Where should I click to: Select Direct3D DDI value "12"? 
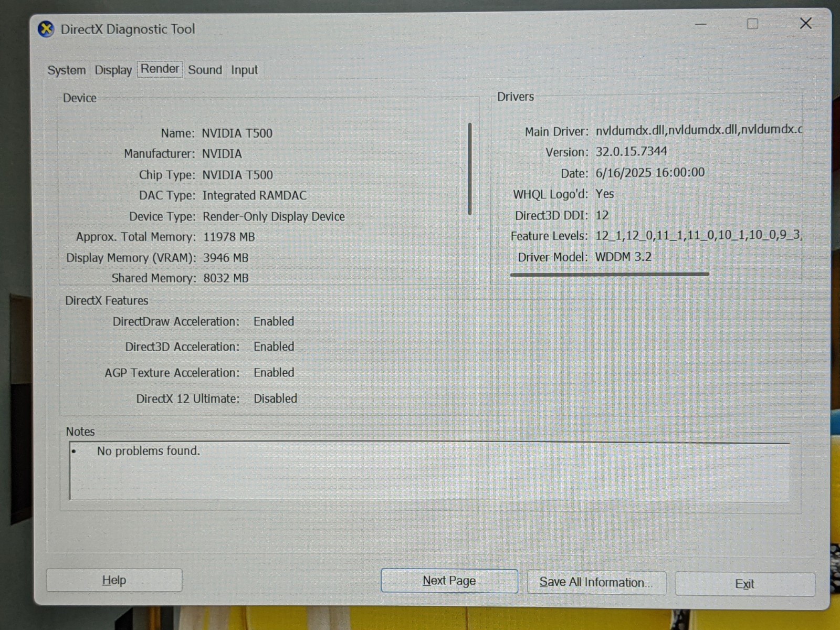point(602,215)
